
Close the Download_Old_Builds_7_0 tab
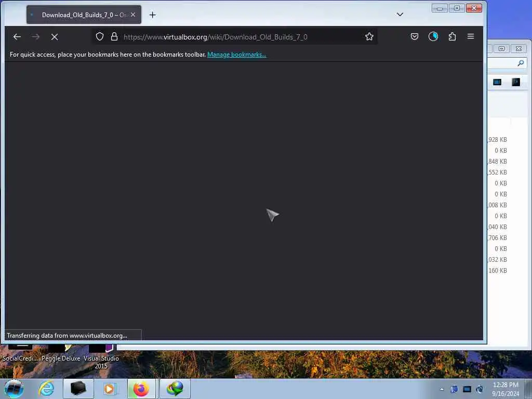pos(133,15)
